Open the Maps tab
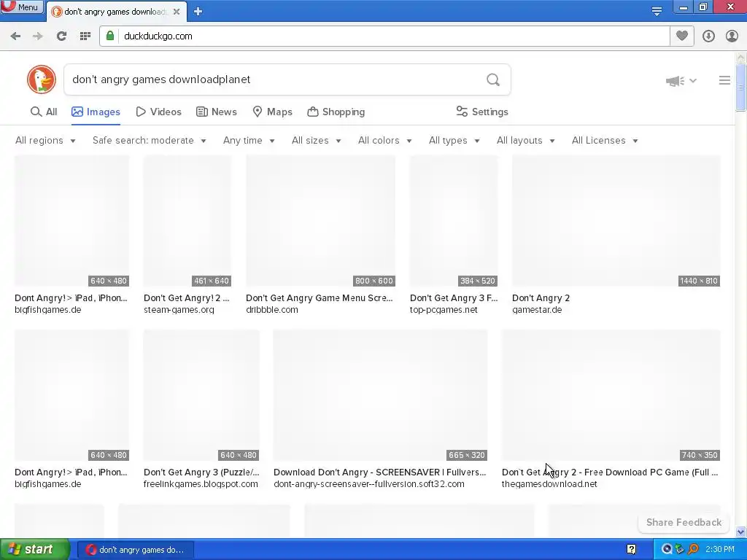 tap(273, 112)
